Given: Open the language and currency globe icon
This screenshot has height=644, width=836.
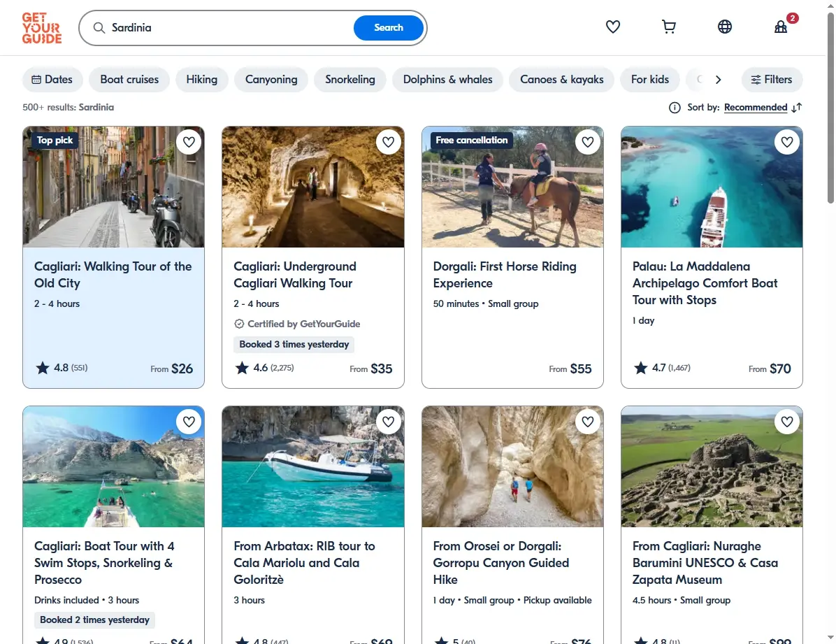Looking at the screenshot, I should [725, 27].
